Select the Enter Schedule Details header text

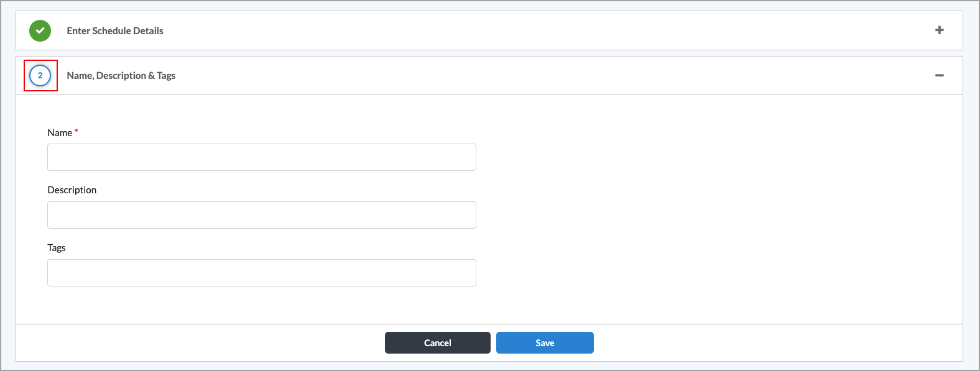pos(114,30)
